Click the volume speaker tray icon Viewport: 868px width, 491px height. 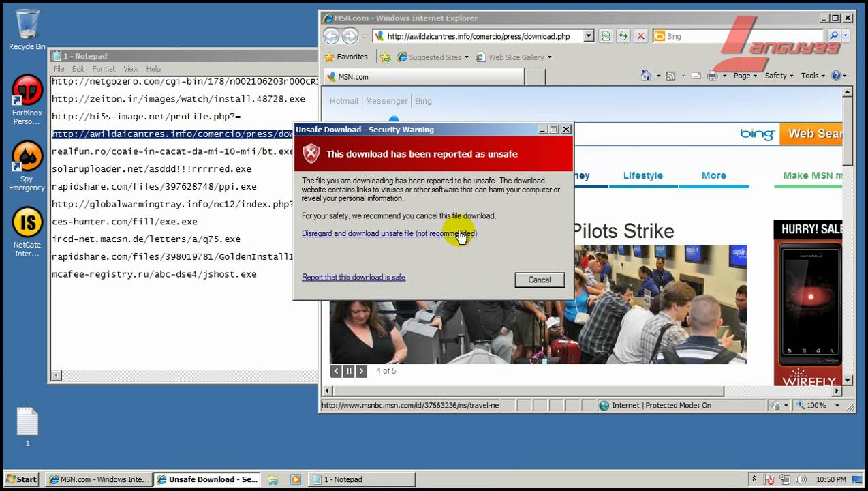coord(801,479)
